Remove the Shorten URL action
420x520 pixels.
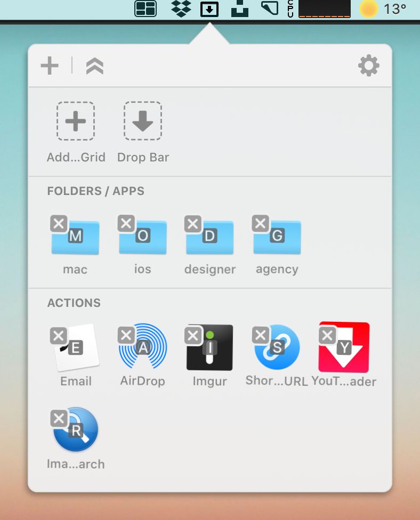click(x=261, y=335)
